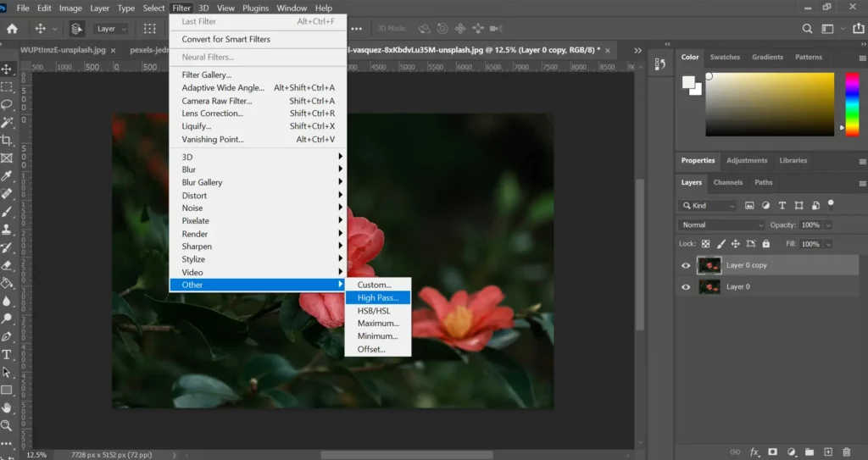
Task: Select the Move tool in toolbar
Action: (x=7, y=69)
